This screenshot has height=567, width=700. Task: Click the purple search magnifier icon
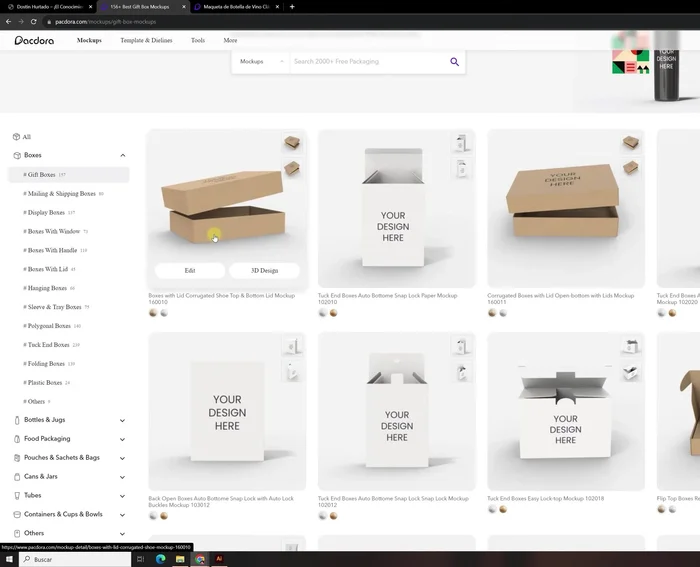[454, 62]
